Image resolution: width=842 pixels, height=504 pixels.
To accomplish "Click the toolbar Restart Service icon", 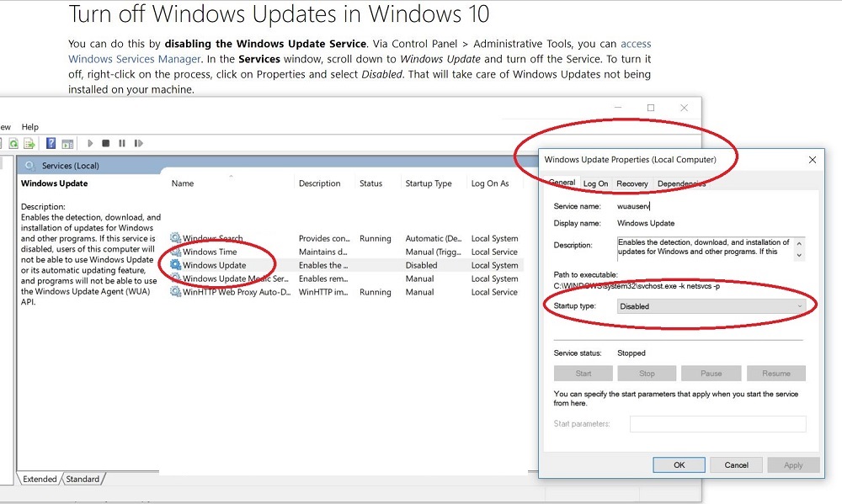I will click(139, 143).
